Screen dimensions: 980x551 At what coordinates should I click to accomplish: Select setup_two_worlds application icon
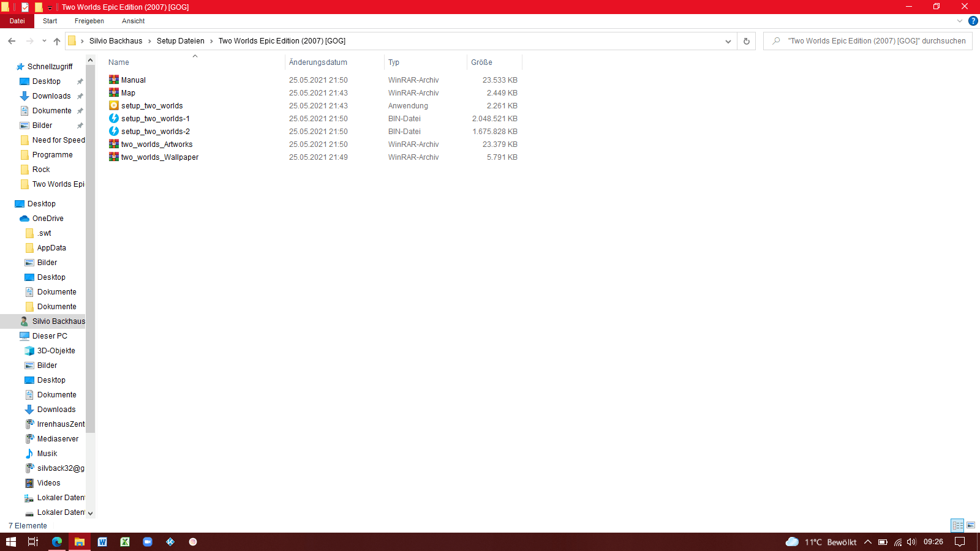[x=114, y=105]
